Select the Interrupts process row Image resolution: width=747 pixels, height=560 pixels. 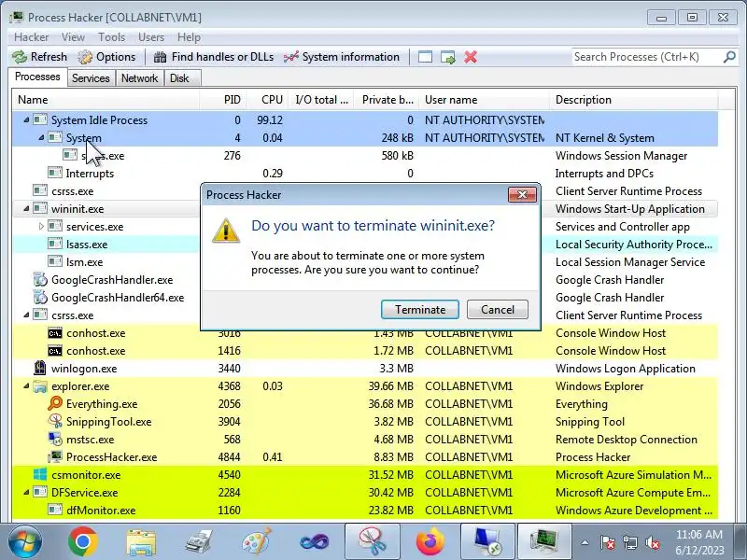click(364, 174)
